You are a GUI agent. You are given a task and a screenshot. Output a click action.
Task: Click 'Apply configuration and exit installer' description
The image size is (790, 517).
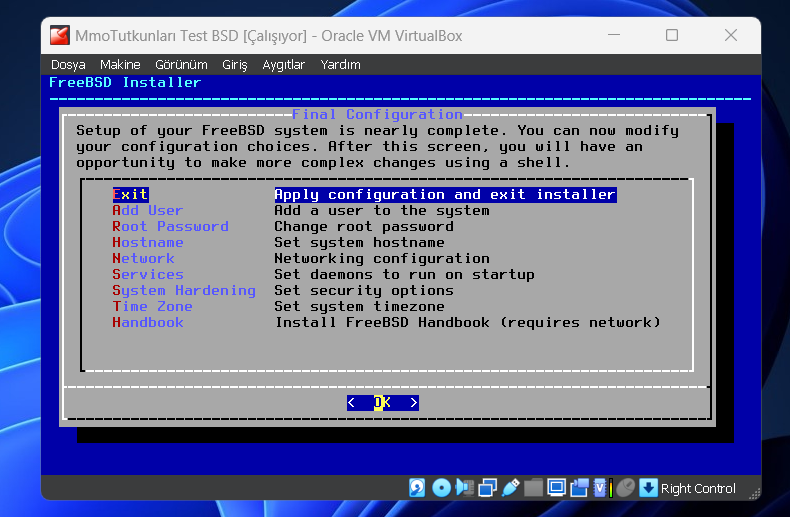(445, 195)
